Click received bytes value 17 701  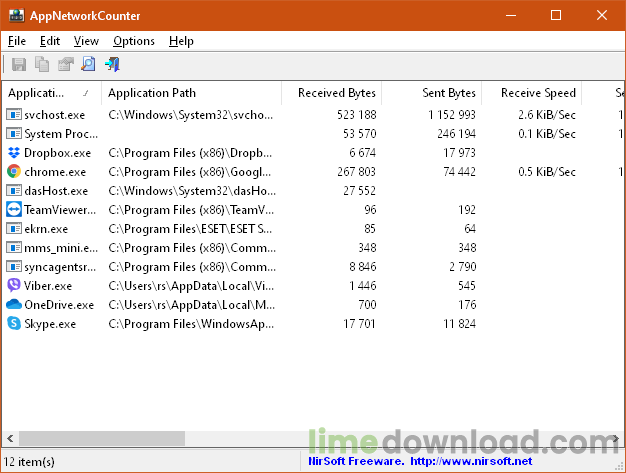(360, 324)
